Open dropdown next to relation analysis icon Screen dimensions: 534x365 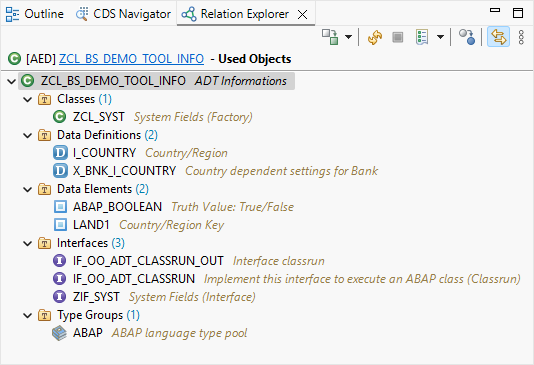coord(348,37)
